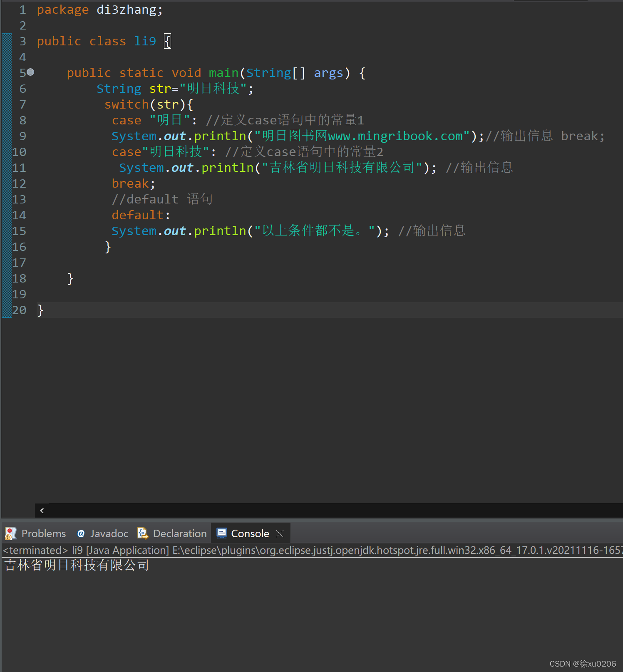623x672 pixels.
Task: Click the Javadoc @ icon
Action: click(x=81, y=533)
